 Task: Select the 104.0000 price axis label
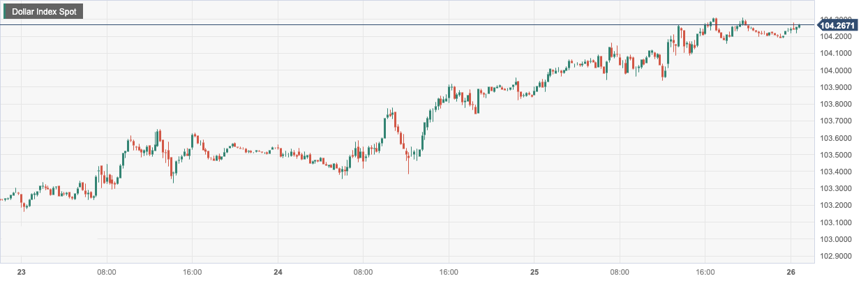click(835, 70)
